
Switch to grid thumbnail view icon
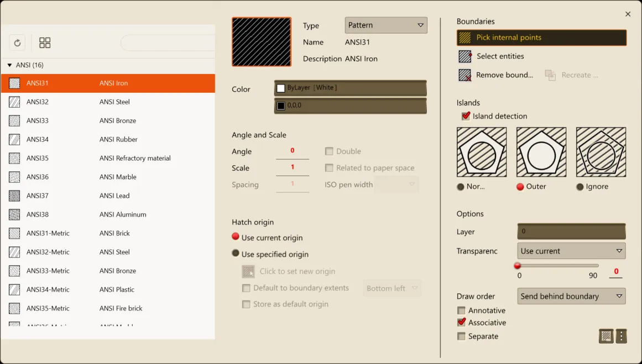[x=45, y=43]
